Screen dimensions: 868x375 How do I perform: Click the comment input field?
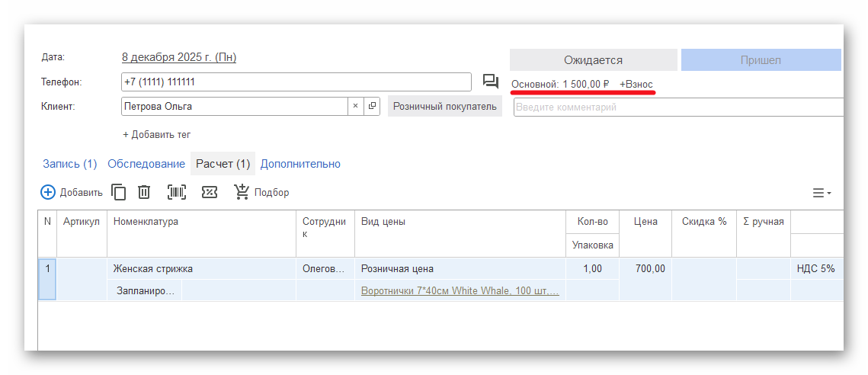pyautogui.click(x=678, y=107)
